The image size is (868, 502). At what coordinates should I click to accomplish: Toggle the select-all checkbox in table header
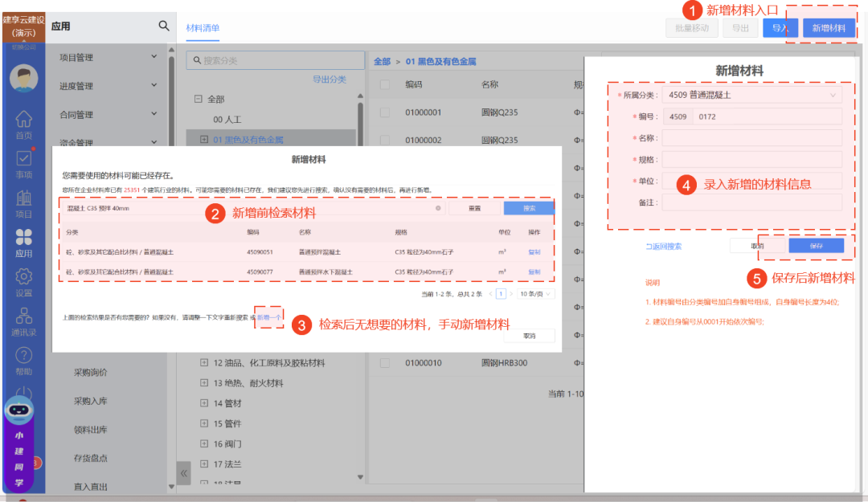coord(385,85)
